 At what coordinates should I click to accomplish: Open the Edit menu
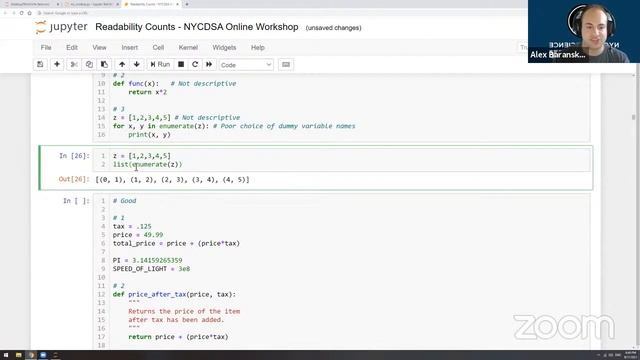click(x=72, y=47)
